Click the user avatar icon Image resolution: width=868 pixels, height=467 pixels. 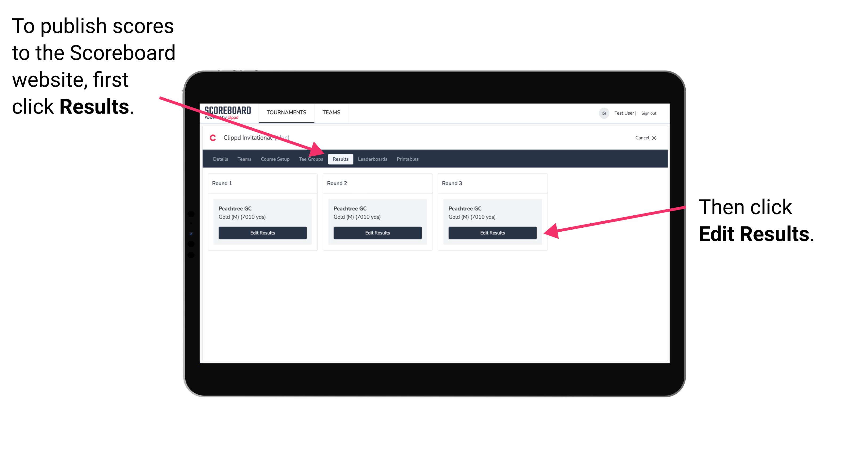[603, 113]
